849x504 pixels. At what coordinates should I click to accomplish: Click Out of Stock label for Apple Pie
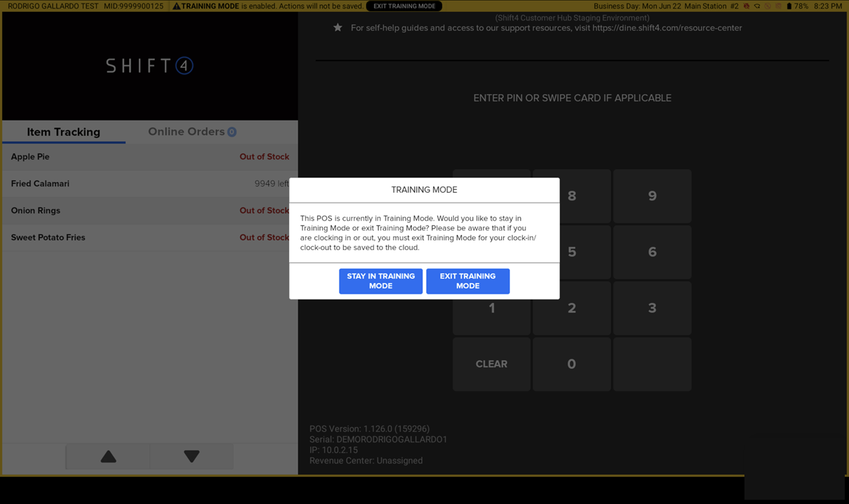(x=264, y=157)
